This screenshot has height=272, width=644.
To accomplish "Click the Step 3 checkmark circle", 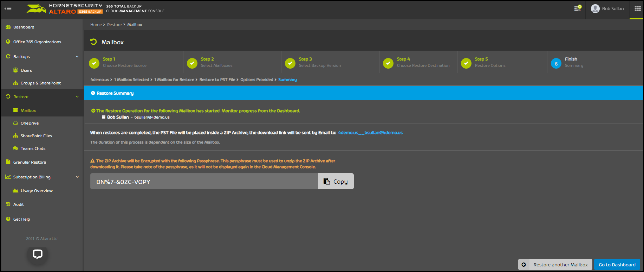I will (x=290, y=63).
